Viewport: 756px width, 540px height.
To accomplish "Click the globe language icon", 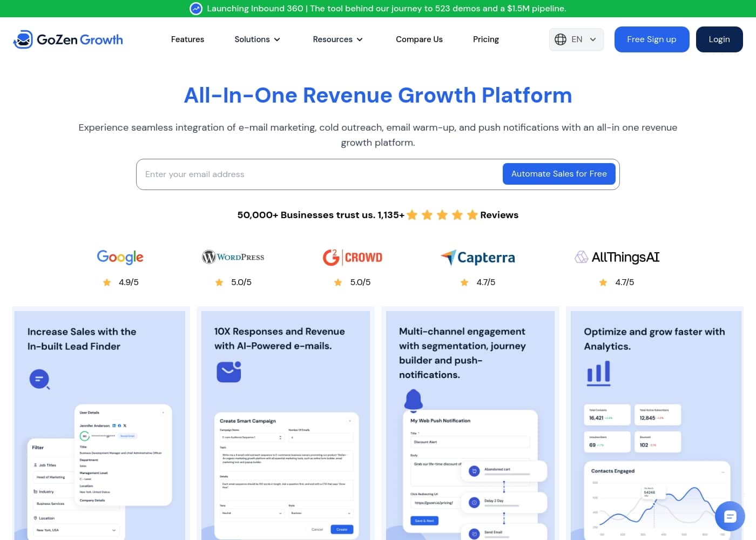I will click(x=561, y=39).
